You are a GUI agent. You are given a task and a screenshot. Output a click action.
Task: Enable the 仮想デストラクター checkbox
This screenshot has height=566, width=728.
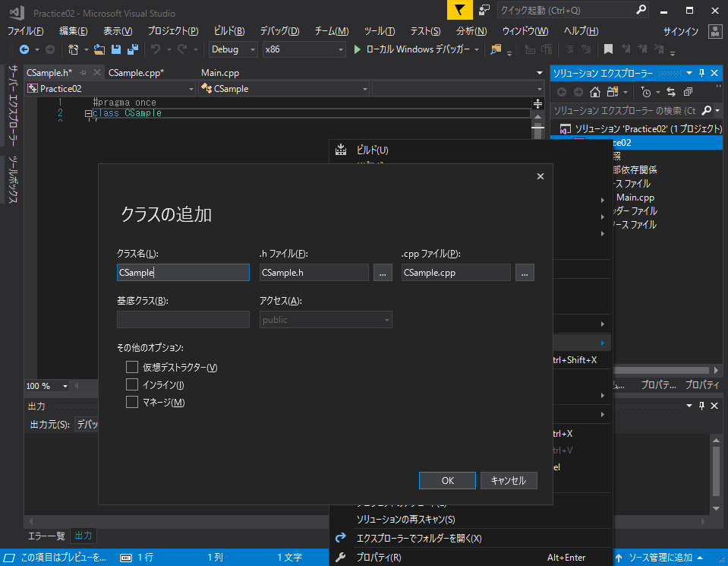[x=132, y=367]
